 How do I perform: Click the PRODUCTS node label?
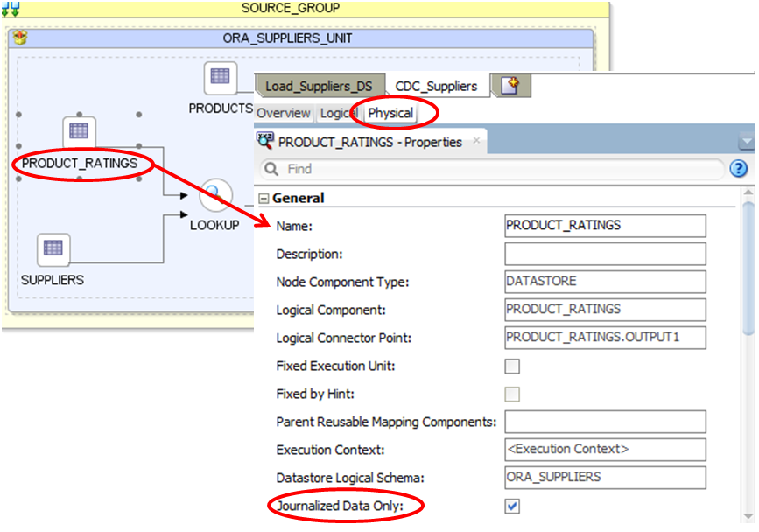[x=221, y=108]
